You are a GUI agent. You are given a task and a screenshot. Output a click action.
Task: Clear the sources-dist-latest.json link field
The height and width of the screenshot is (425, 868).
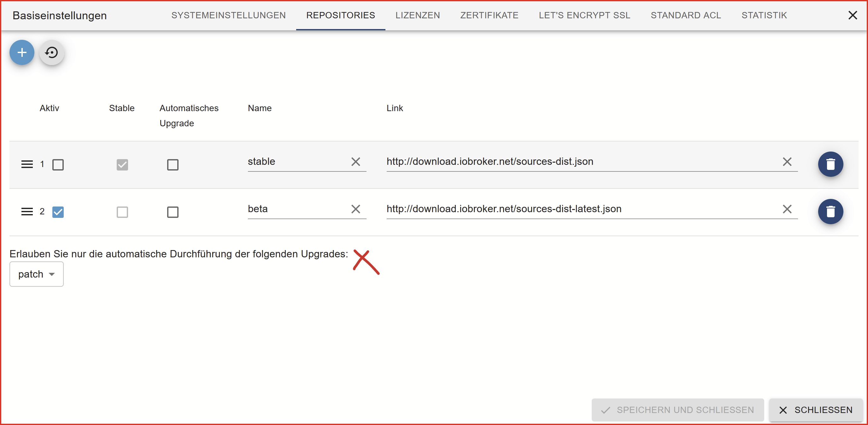coord(787,209)
